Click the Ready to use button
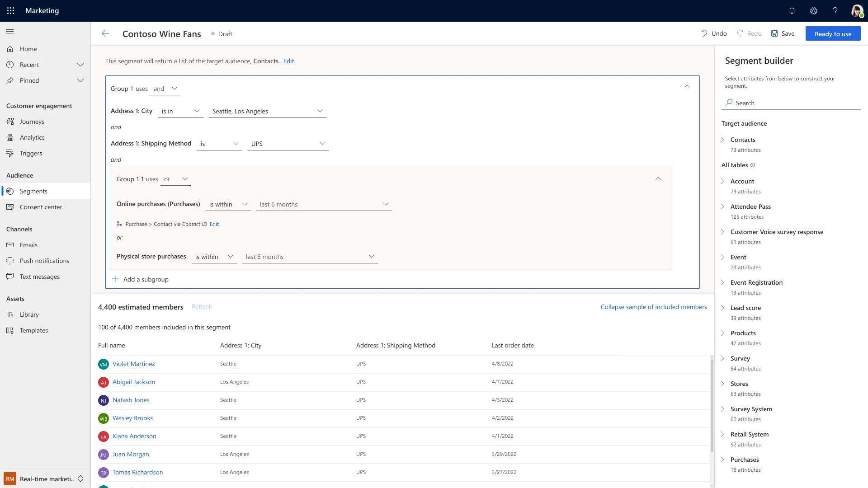The image size is (868, 488). tap(832, 33)
